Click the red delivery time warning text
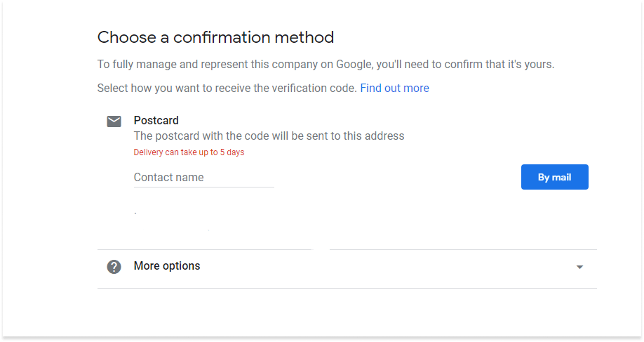The image size is (644, 342). [x=189, y=152]
